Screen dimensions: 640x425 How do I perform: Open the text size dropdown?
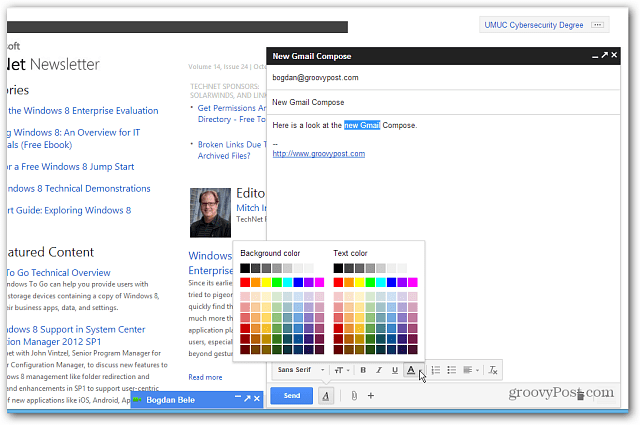[342, 370]
